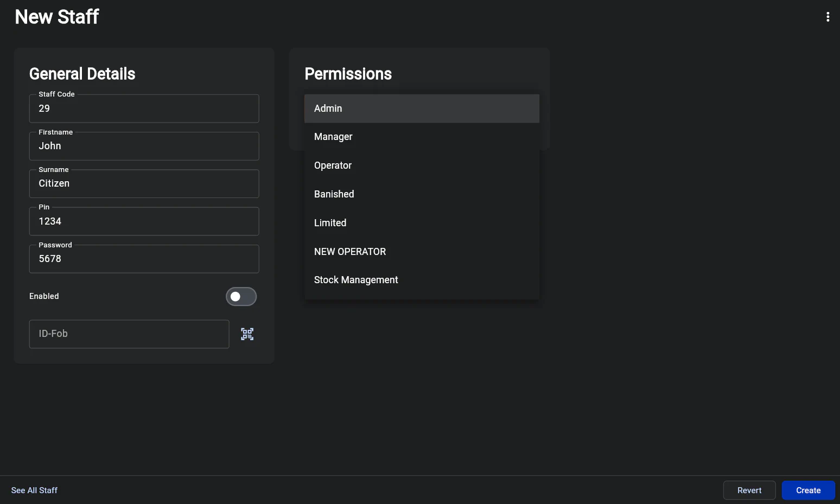Click the QR code scanner icon
The height and width of the screenshot is (504, 840).
click(x=247, y=334)
